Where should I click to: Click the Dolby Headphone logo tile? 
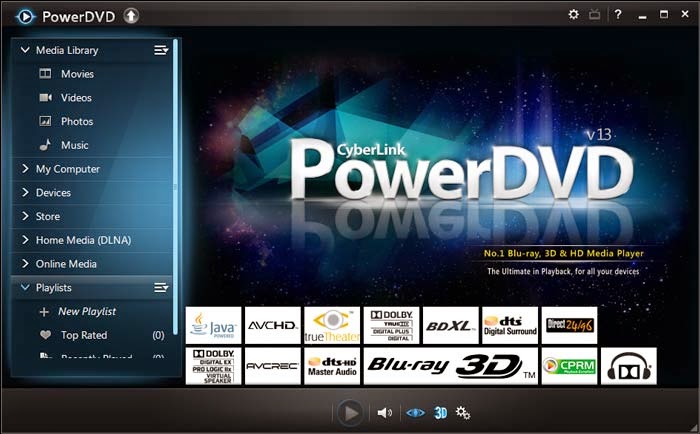pyautogui.click(x=629, y=366)
